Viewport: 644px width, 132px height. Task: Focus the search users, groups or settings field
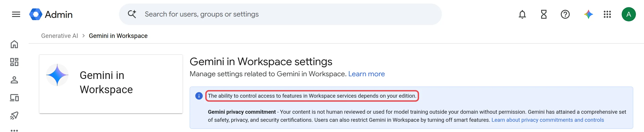coord(280,14)
